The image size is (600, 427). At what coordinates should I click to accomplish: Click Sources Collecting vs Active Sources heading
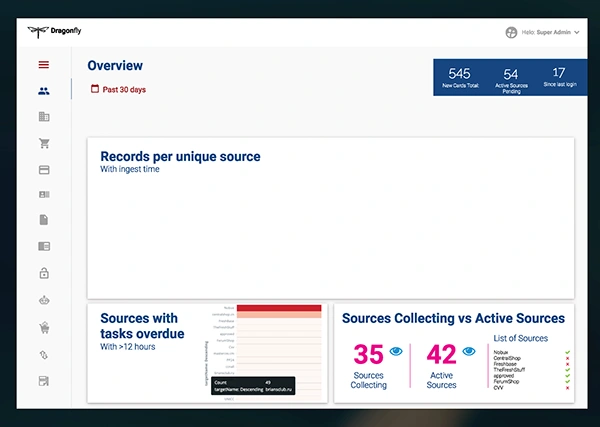[x=453, y=318]
